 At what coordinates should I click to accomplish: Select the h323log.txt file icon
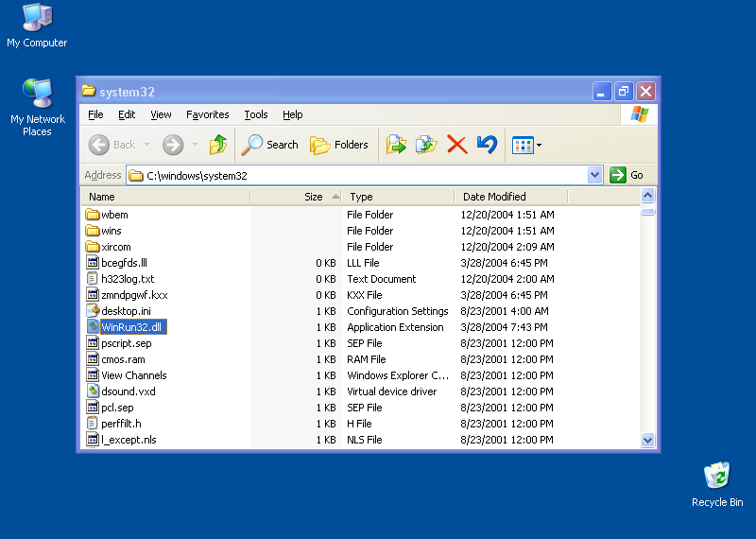92,278
